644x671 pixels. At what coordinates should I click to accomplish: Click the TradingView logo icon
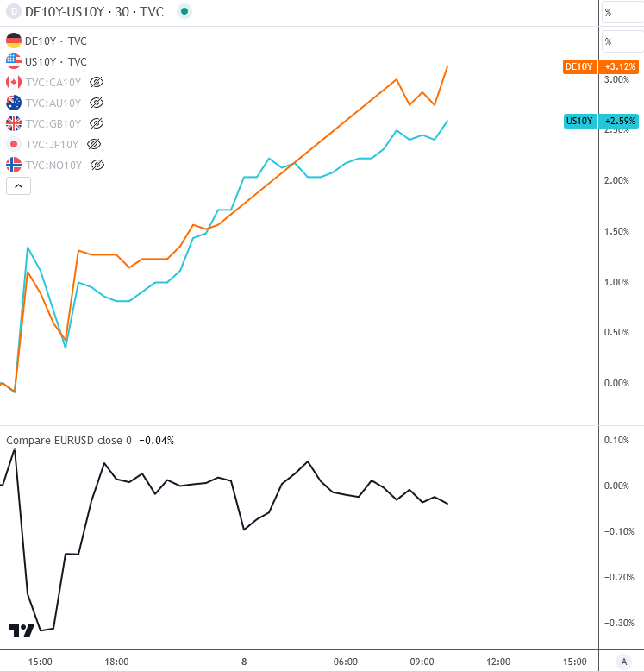[21, 630]
